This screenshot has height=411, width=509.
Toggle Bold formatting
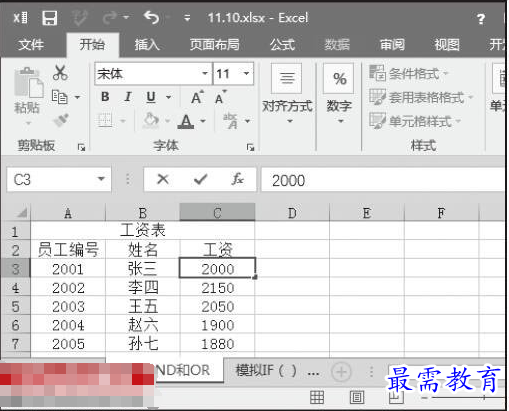click(x=105, y=97)
